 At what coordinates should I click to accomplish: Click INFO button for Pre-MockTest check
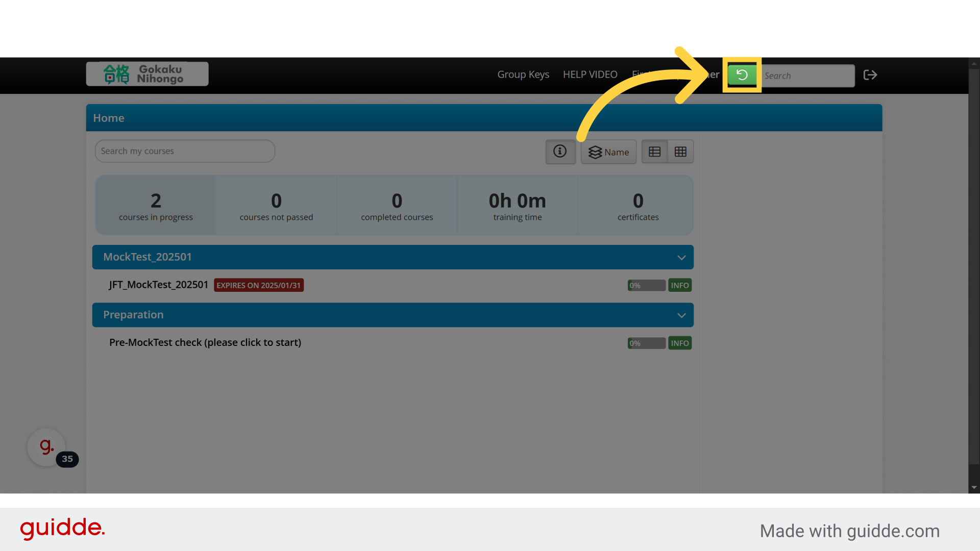tap(679, 343)
